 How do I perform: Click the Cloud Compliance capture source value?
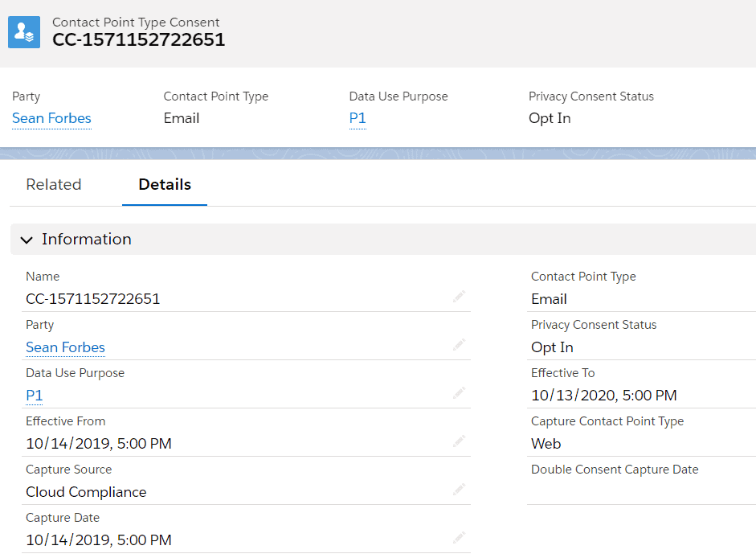86,492
